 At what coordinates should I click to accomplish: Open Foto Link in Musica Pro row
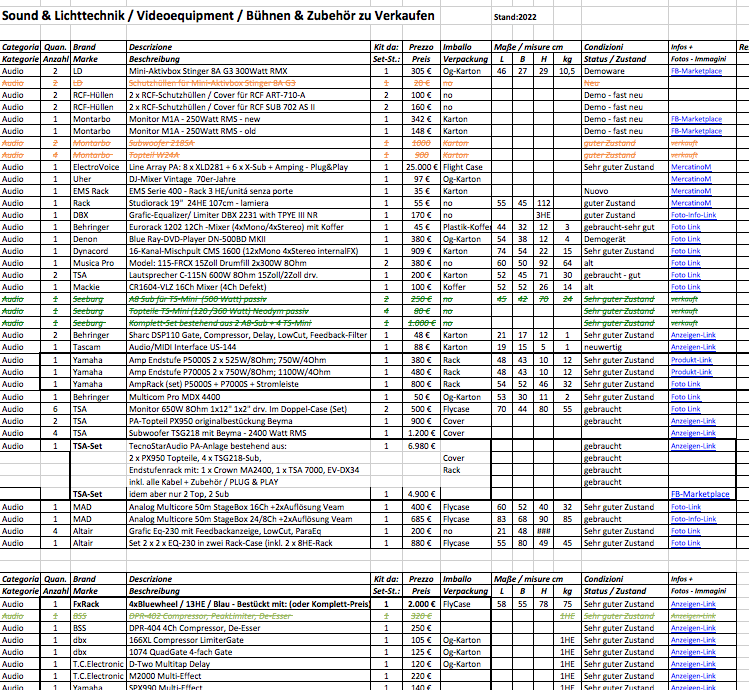coord(685,263)
